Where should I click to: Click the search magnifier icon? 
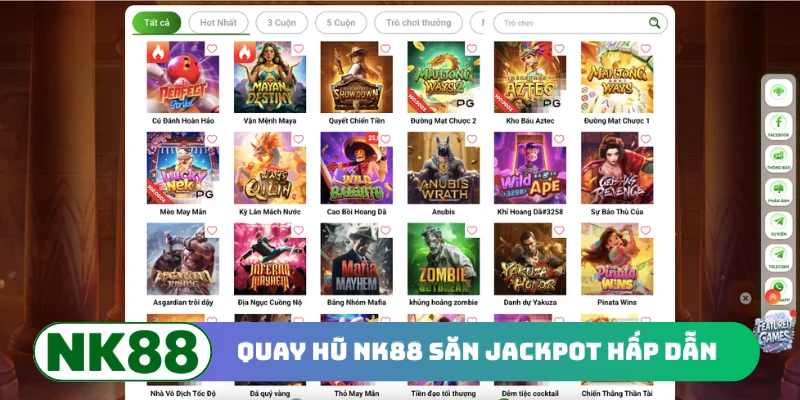coord(654,22)
